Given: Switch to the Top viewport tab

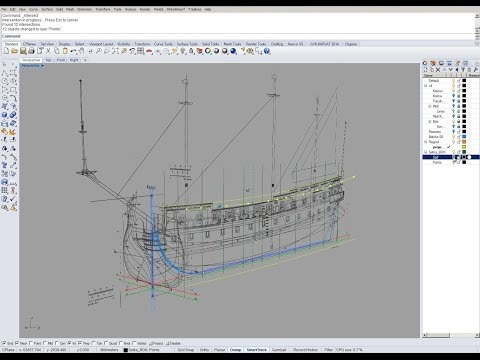Looking at the screenshot, I should point(48,60).
